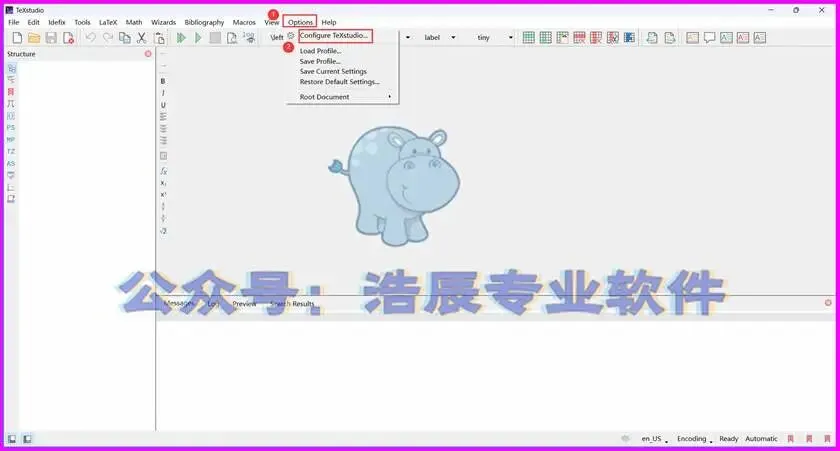Apply italic using the I icon
Image resolution: width=840 pixels, height=451 pixels.
coord(163,93)
